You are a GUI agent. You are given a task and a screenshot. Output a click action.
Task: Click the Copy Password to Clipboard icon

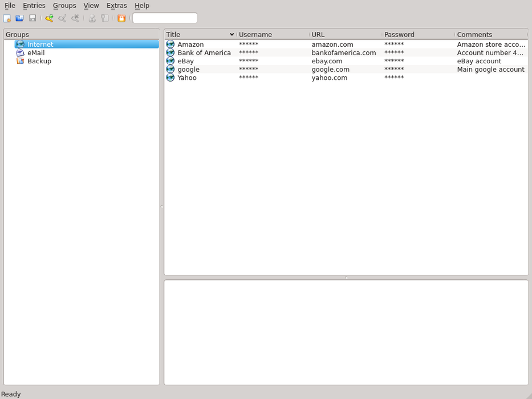point(105,18)
